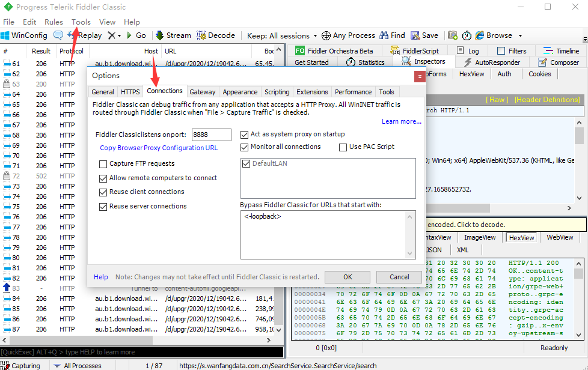The height and width of the screenshot is (370, 588).
Task: Expand the Browse dropdown arrow
Action: [x=520, y=35]
